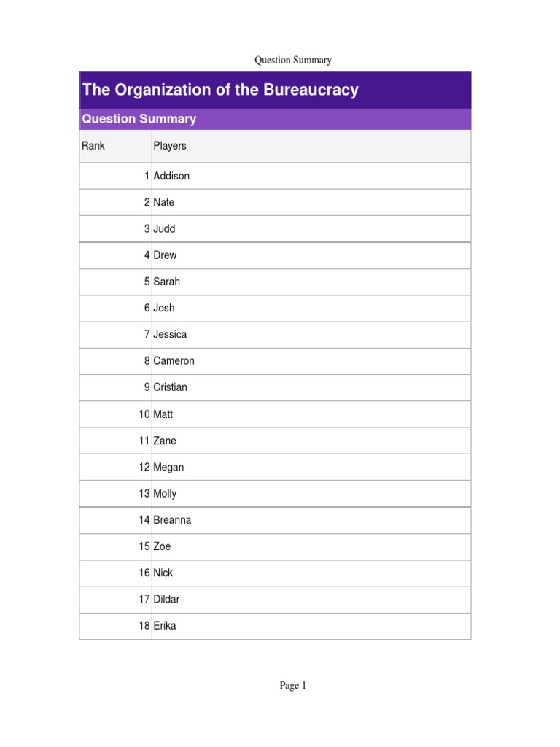Click the "The Organization of the Bureaucracy" title
This screenshot has width=560, height=747.
(x=220, y=90)
